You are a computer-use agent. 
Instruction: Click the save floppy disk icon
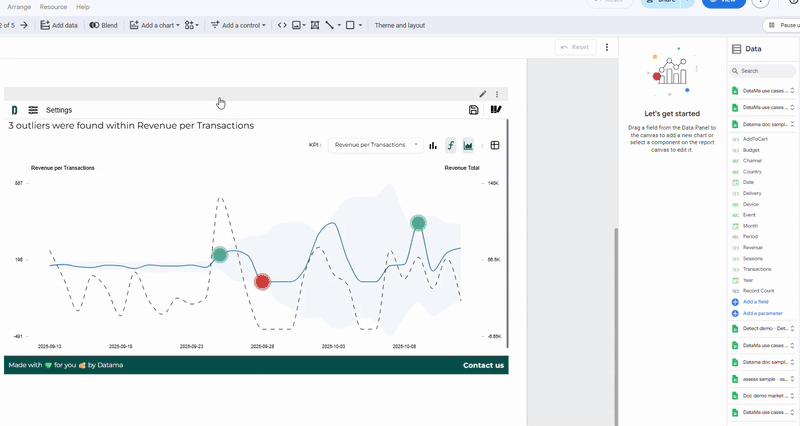pyautogui.click(x=474, y=110)
